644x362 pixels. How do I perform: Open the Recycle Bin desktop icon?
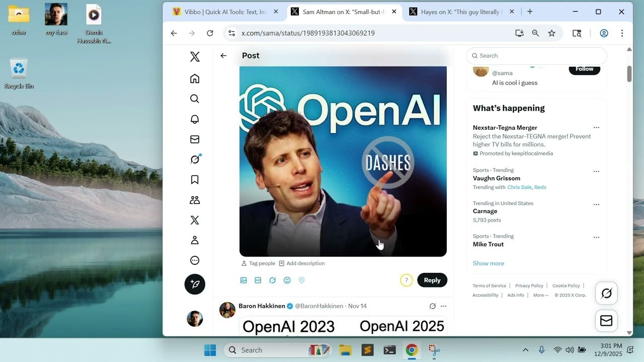click(19, 74)
